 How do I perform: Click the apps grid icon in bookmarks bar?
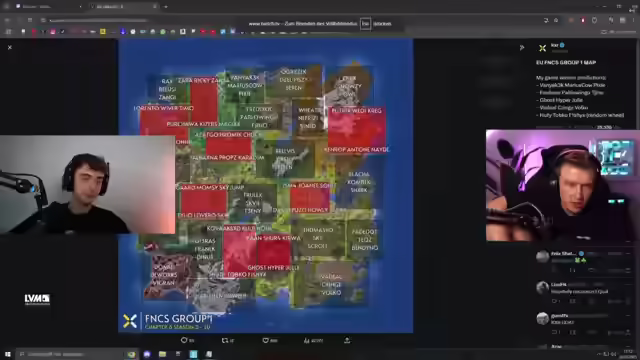[x=8, y=31]
